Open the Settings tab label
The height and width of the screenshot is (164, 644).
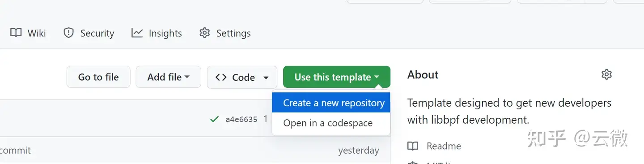tap(233, 33)
